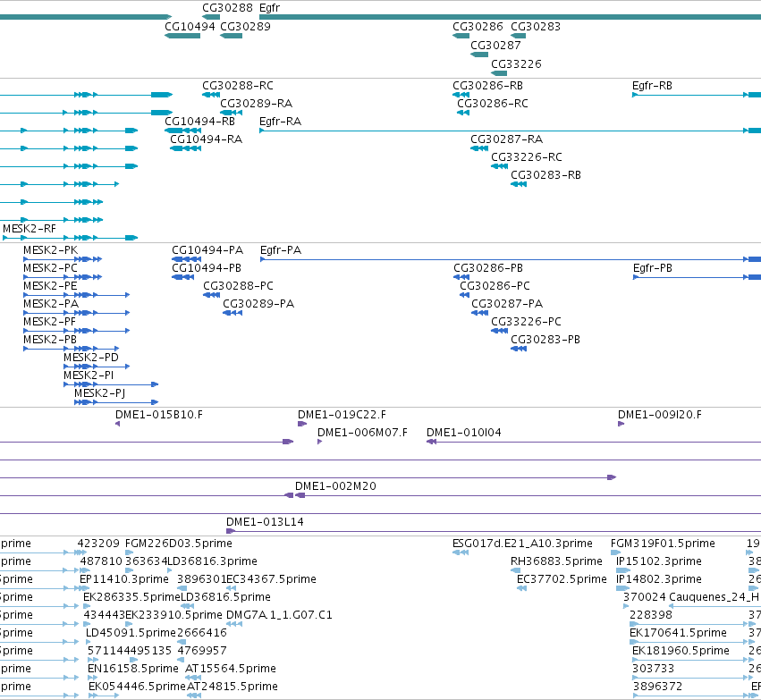This screenshot has width=761, height=700.
Task: Select protein MESK2-PI
Action: (89, 375)
